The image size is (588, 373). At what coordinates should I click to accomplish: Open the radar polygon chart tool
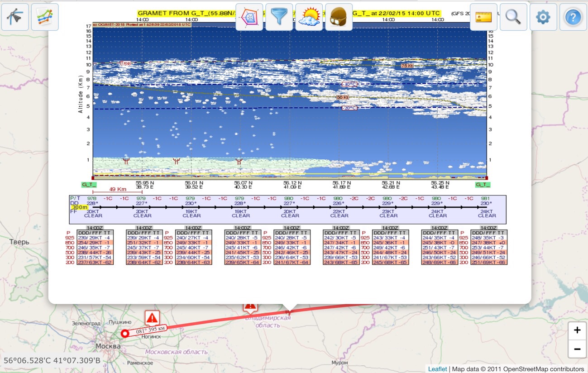(249, 17)
